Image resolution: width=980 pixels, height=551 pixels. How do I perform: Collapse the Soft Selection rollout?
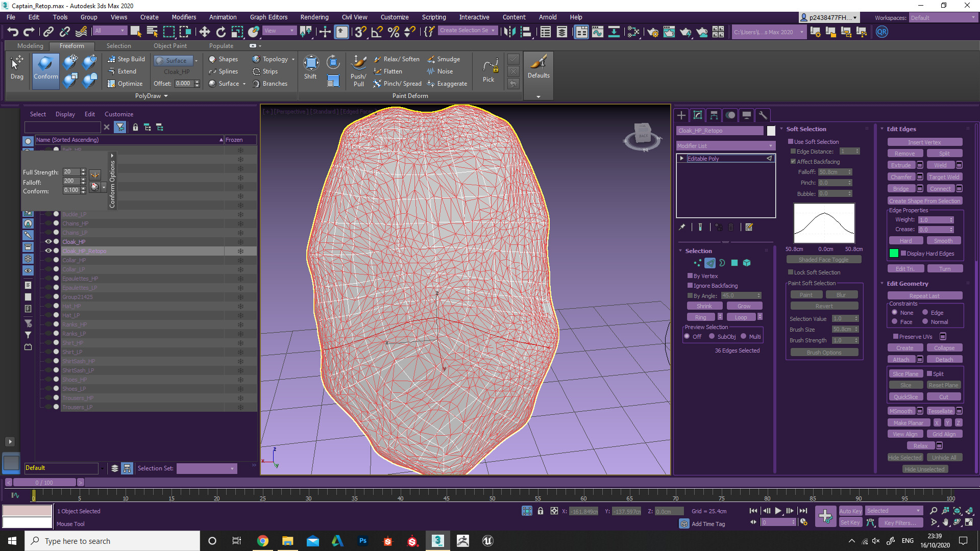pos(805,129)
